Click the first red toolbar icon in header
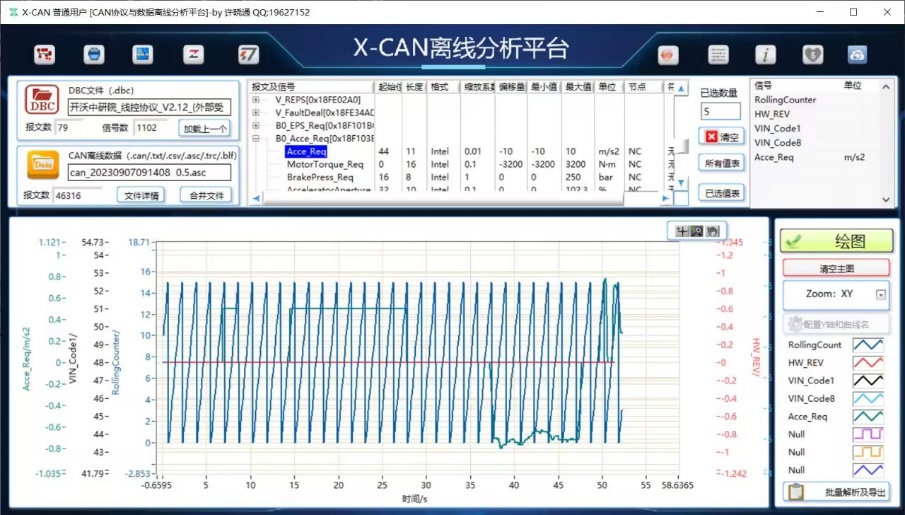This screenshot has height=515, width=905. point(46,54)
